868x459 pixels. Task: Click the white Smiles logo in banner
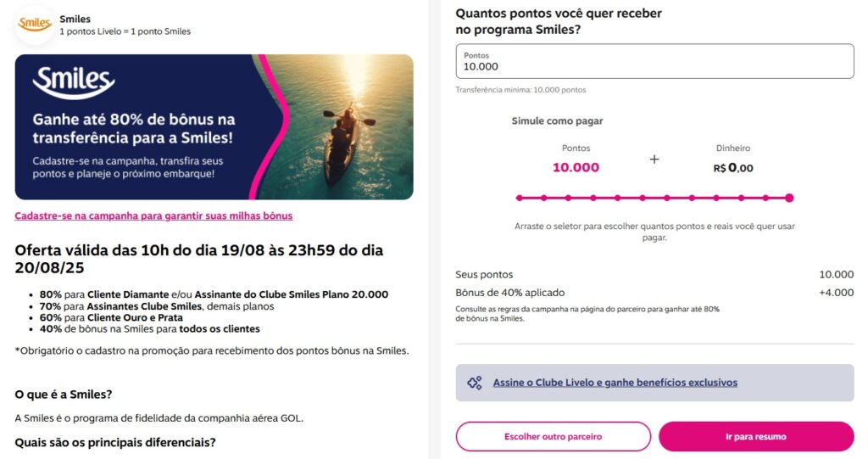pos(74,82)
